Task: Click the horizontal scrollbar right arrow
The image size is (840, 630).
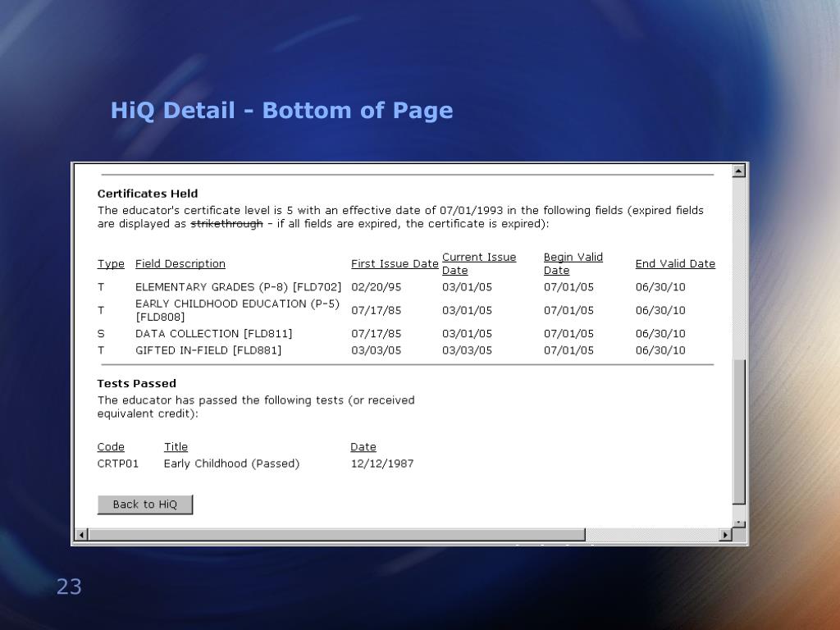Action: point(725,535)
